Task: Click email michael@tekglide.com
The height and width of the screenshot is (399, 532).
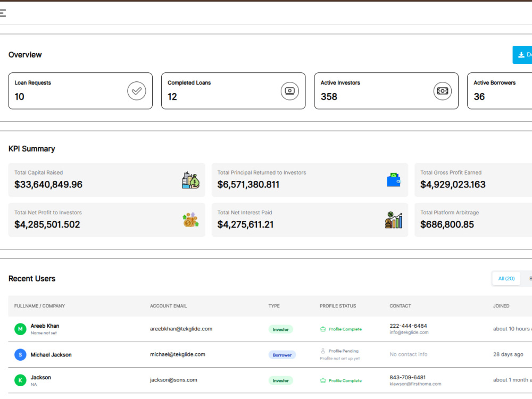Action: pos(178,354)
